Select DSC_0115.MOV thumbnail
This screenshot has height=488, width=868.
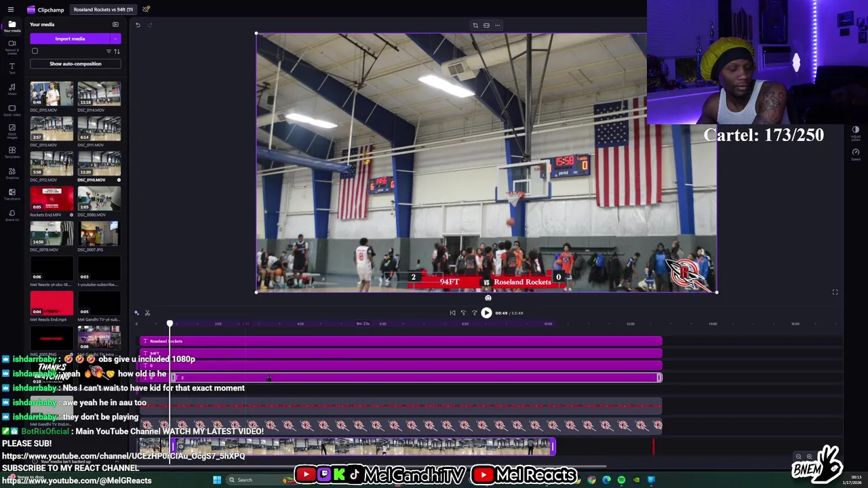pyautogui.click(x=52, y=94)
